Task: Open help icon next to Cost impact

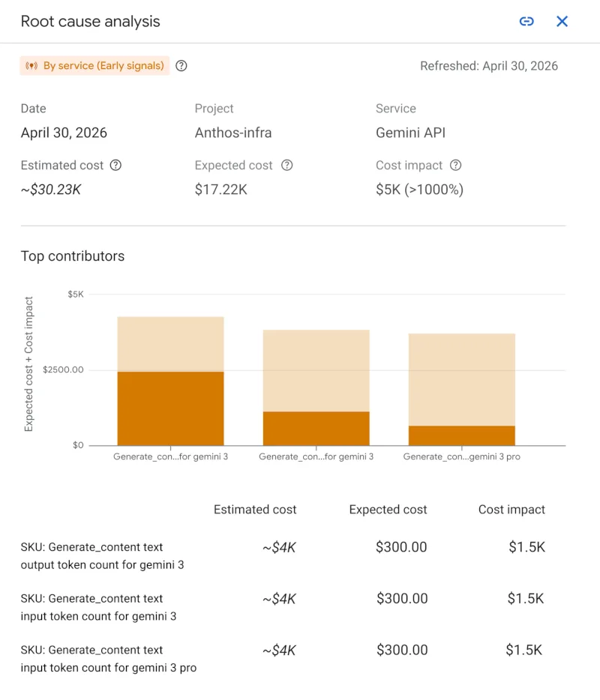Action: point(455,165)
